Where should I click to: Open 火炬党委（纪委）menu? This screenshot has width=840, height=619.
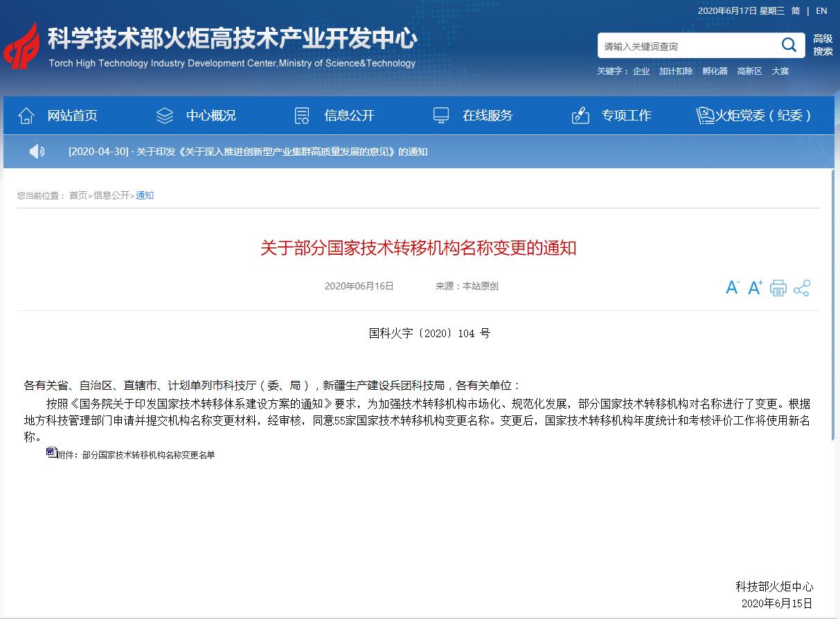(763, 116)
